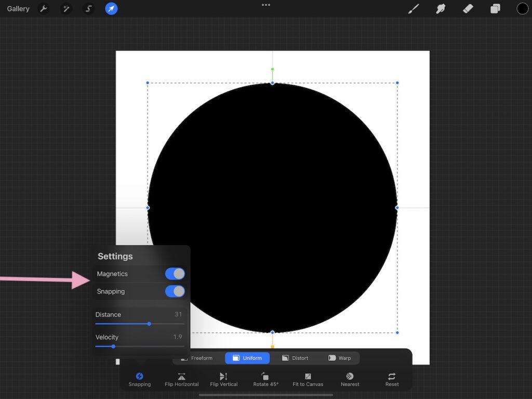
Task: Activate the Transform arrow tool
Action: (111, 8)
